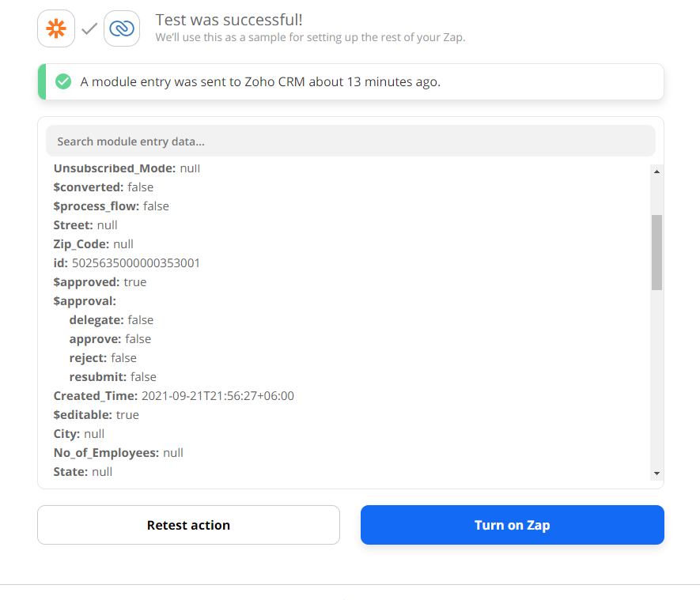
Task: Click the Turn on Zap button
Action: 512,525
